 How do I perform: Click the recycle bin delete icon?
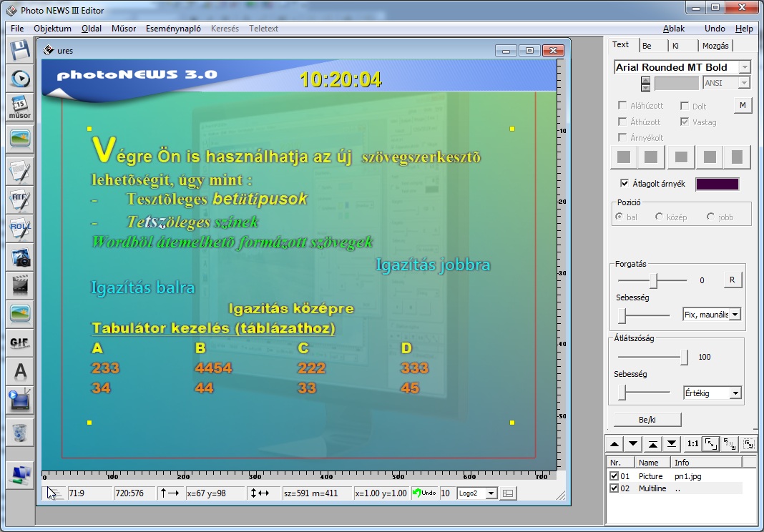pos(20,431)
